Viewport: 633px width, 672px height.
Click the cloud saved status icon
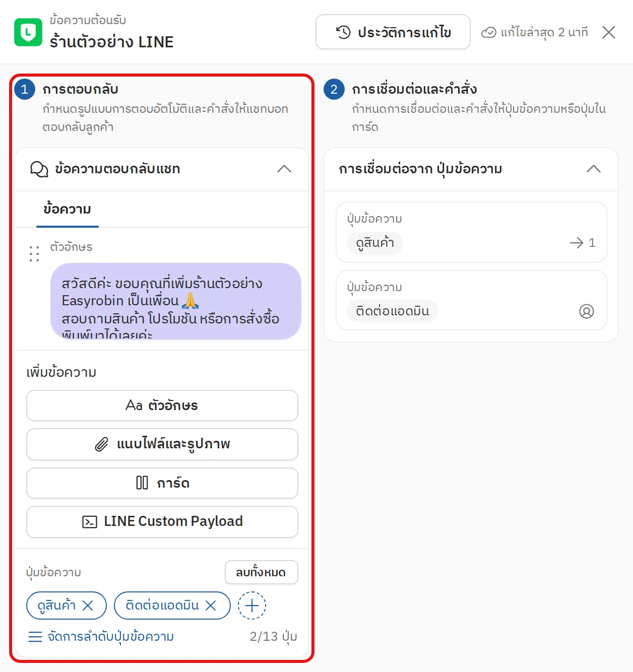(x=488, y=33)
